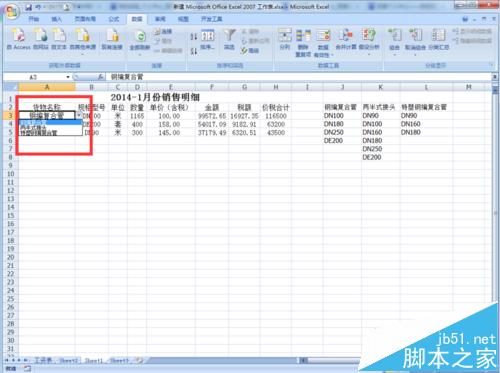
Task: Switch to the 视图 (View) tab
Action: pyautogui.click(x=183, y=19)
